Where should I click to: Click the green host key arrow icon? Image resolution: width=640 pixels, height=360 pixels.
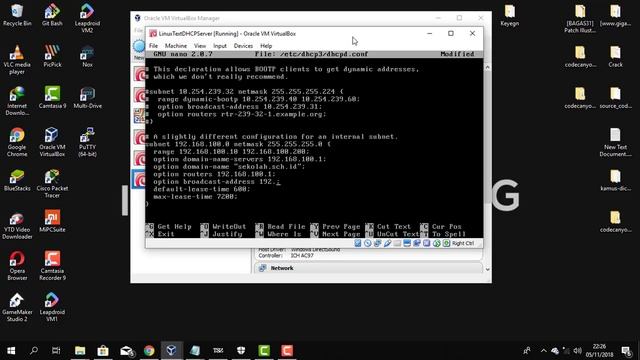click(x=446, y=243)
